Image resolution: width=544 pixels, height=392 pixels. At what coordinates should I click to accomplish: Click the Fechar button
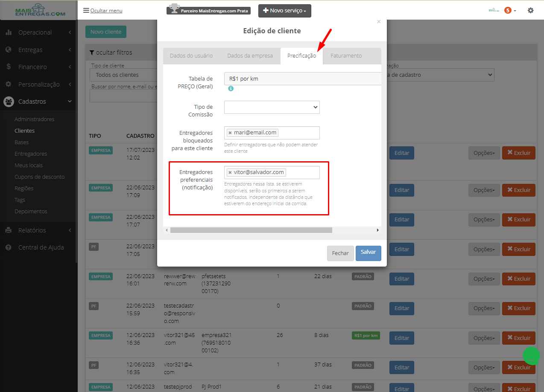point(340,253)
